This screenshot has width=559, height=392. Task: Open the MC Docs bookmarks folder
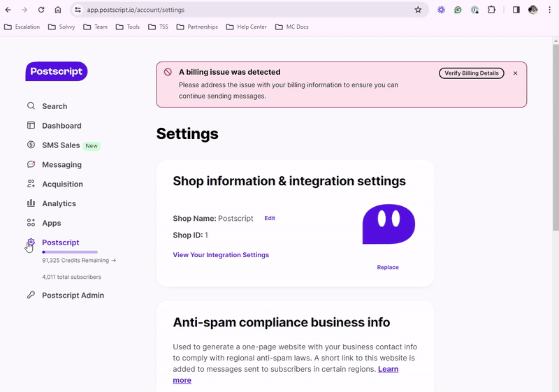(x=292, y=27)
